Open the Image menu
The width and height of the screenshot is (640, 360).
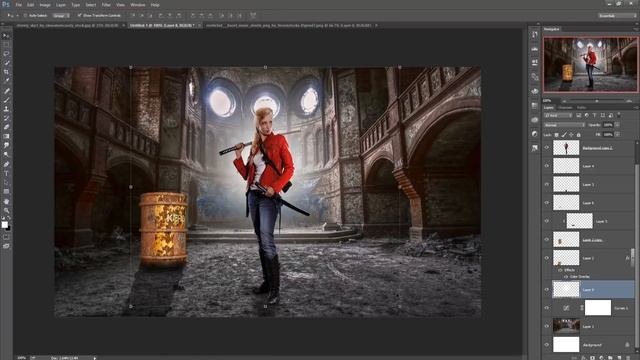pos(45,5)
